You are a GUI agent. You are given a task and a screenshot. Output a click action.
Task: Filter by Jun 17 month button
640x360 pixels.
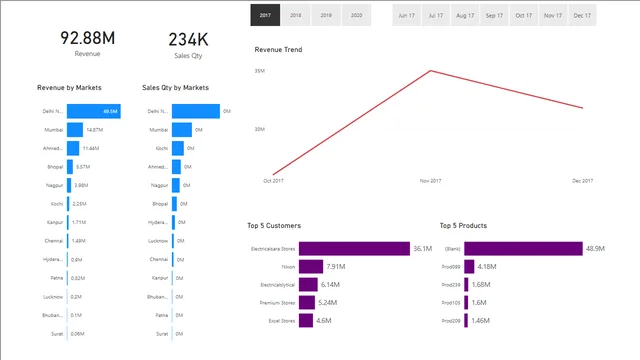407,15
